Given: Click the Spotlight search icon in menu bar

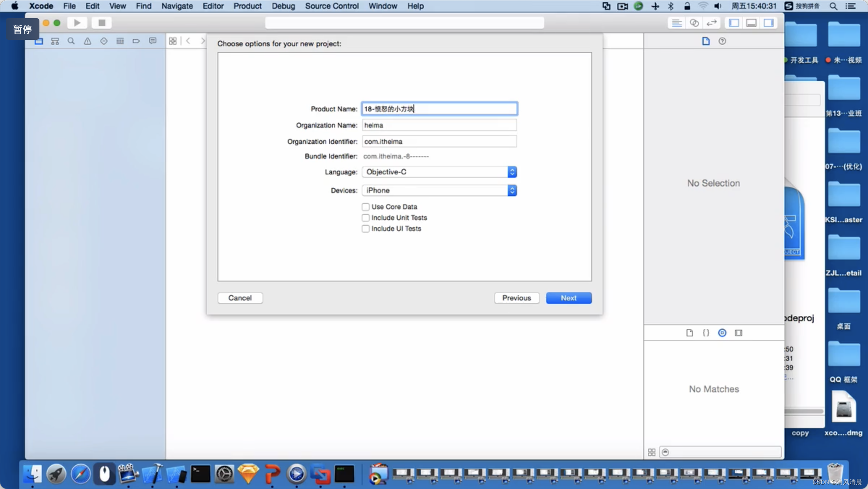Looking at the screenshot, I should click(833, 6).
